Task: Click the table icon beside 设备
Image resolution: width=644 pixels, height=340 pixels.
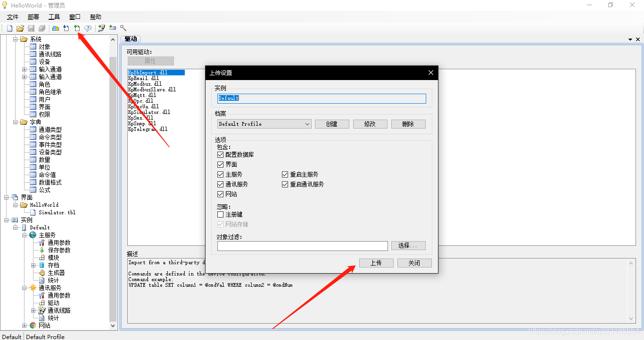Action: click(33, 62)
